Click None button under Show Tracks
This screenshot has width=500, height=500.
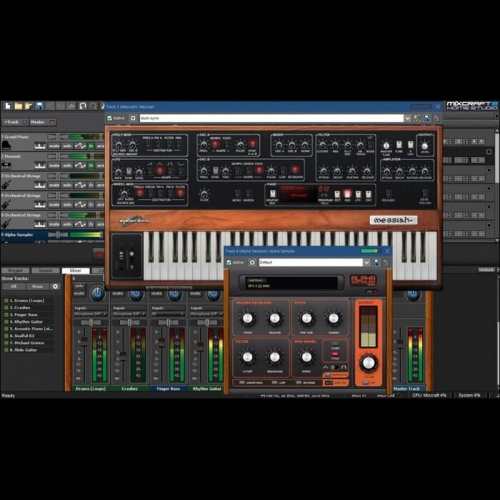click(37, 286)
